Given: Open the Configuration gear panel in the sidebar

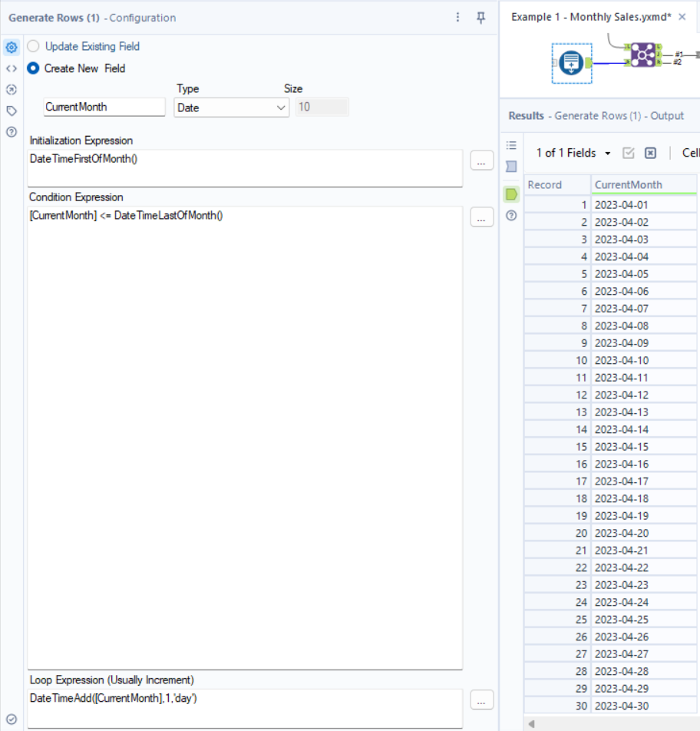Looking at the screenshot, I should tap(11, 47).
